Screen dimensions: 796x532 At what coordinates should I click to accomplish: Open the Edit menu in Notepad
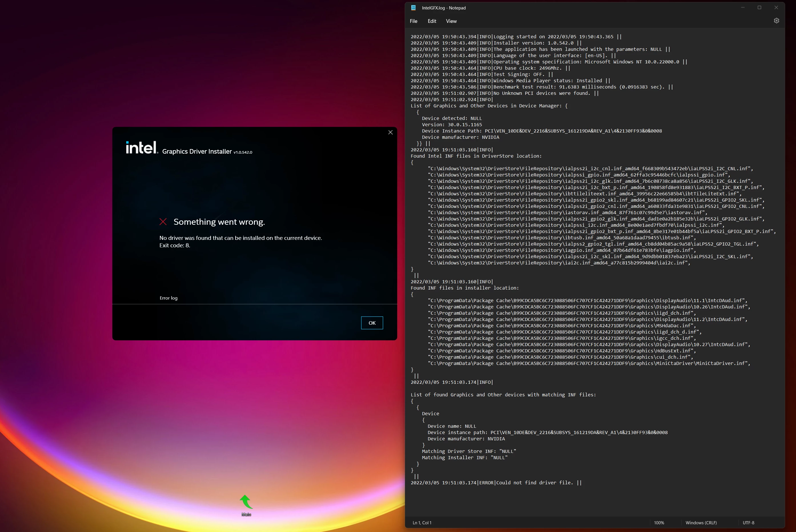[x=432, y=21]
